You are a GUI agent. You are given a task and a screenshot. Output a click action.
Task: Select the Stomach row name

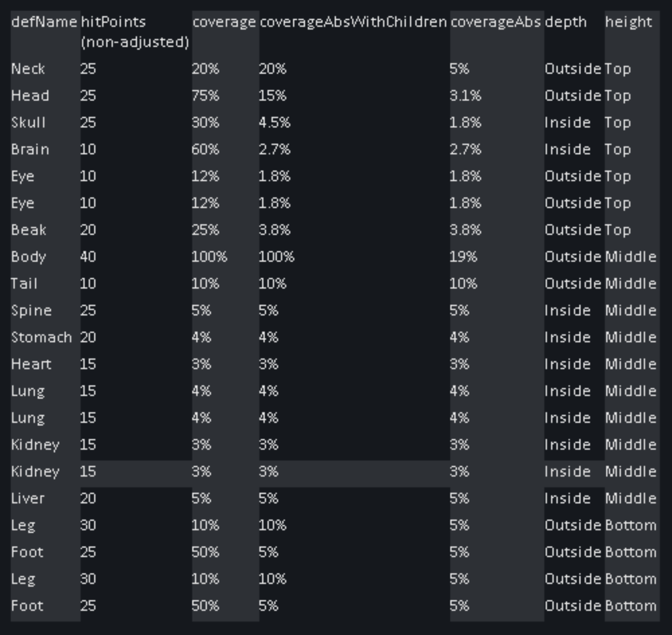coord(41,337)
